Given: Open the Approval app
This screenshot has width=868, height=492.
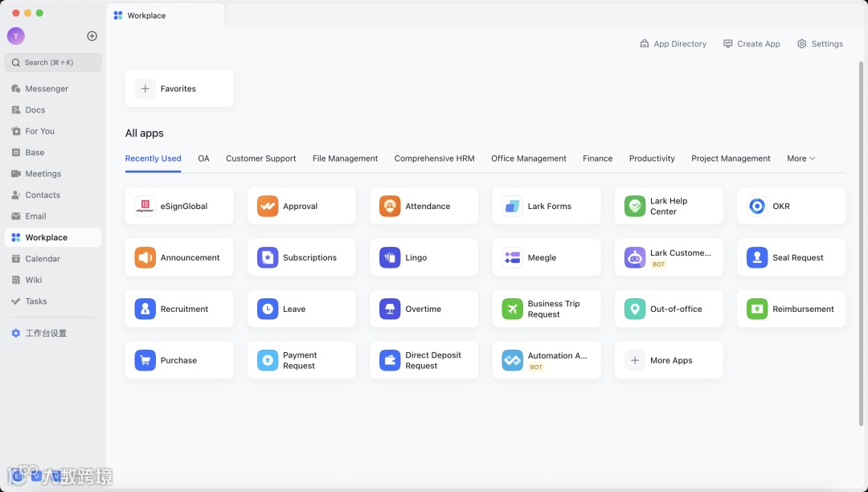Looking at the screenshot, I should tap(301, 206).
